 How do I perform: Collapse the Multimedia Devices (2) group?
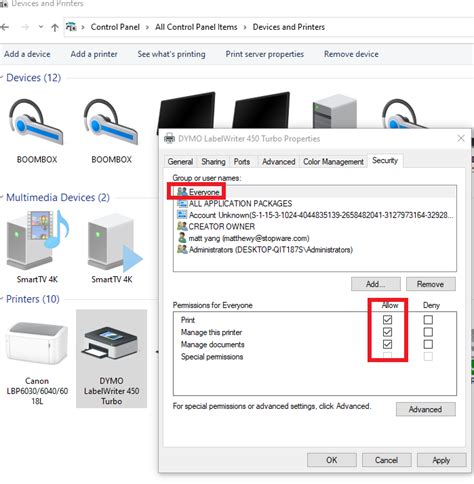(2, 197)
